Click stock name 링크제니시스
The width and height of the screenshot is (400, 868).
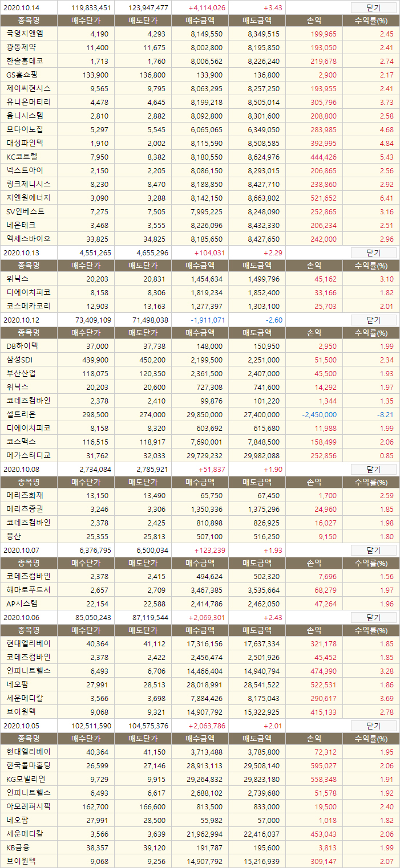click(x=29, y=184)
